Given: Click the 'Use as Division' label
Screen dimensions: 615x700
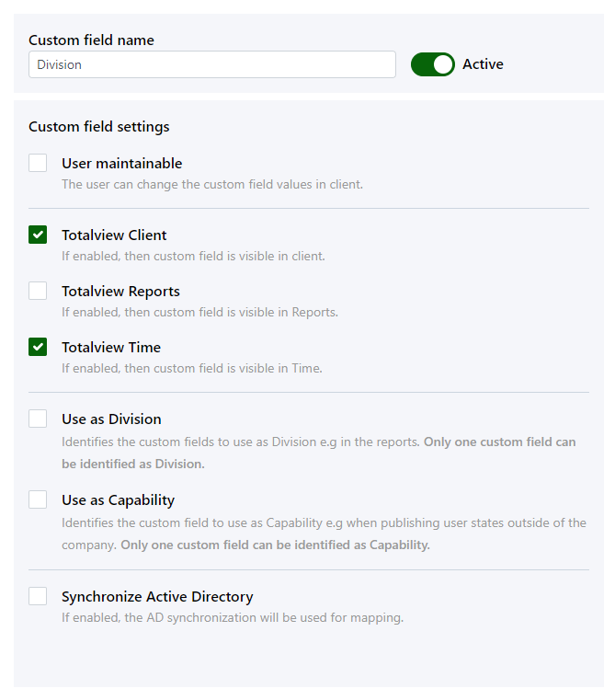Looking at the screenshot, I should [x=111, y=419].
